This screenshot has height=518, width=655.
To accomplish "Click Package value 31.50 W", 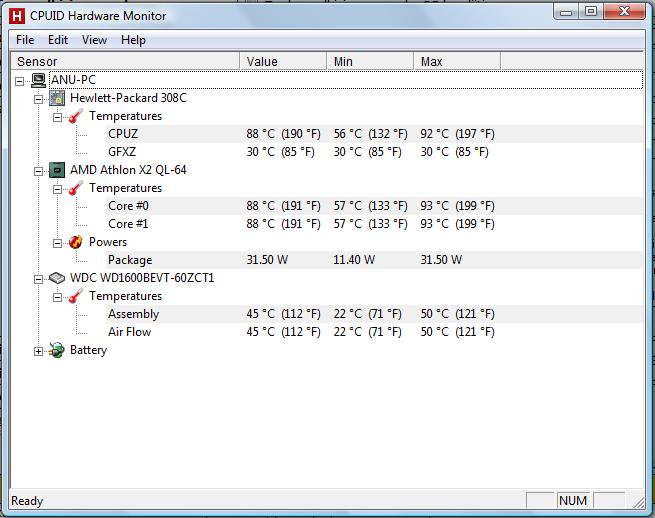I will tap(267, 260).
